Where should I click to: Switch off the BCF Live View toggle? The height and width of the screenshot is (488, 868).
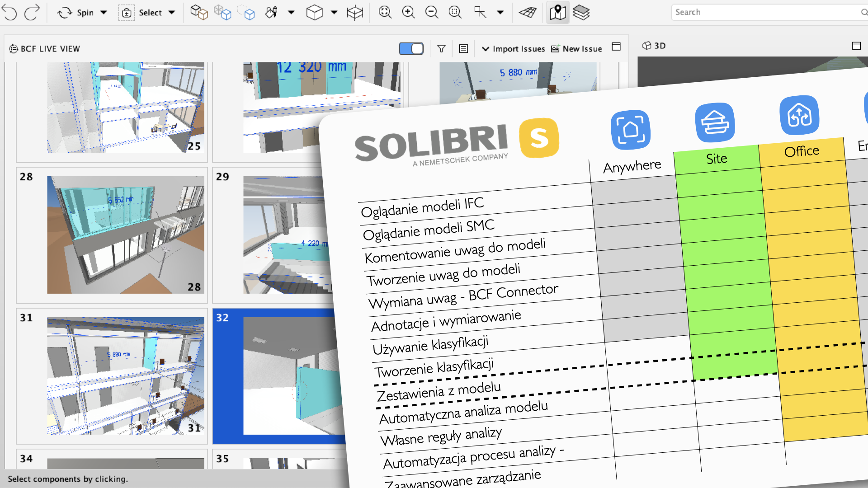[x=411, y=49]
